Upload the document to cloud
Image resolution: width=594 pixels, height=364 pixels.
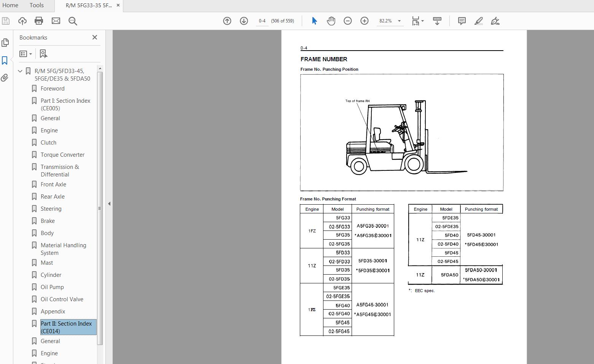point(22,21)
